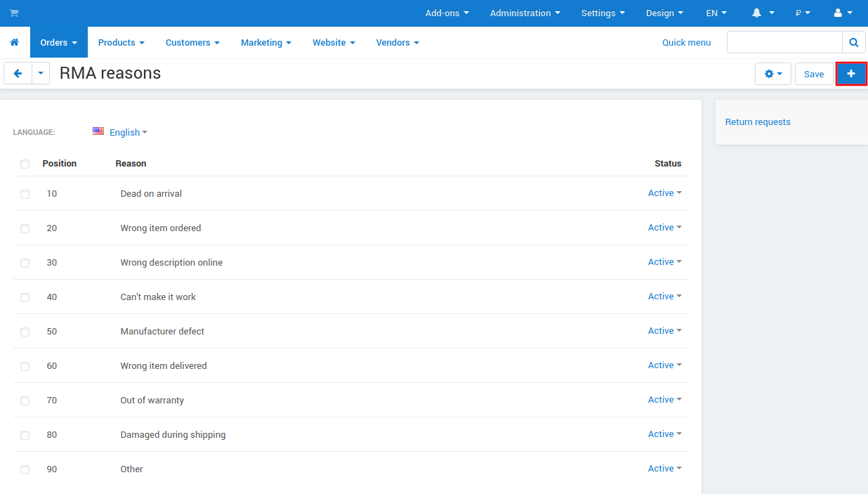Check the 'Wrong item ordered' row
Image resolution: width=868 pixels, height=494 pixels.
[25, 228]
